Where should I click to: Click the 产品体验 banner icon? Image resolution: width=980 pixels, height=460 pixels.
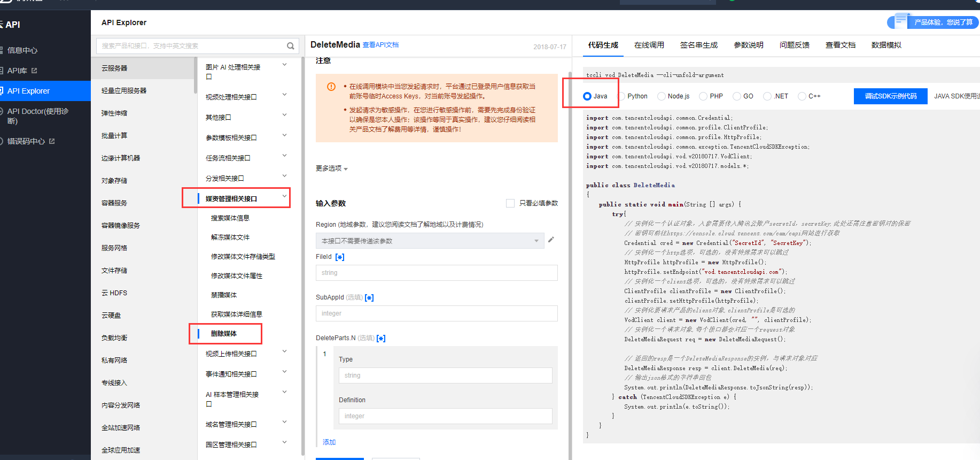(900, 21)
